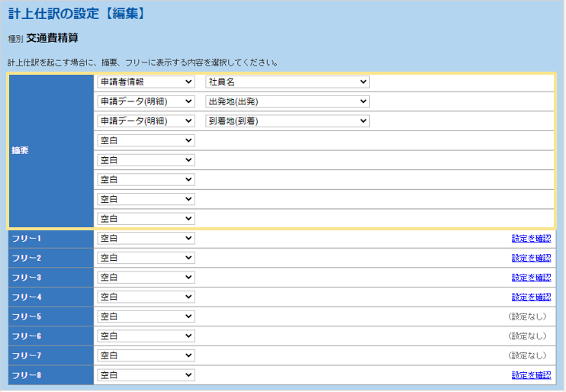This screenshot has width=566, height=392.
Task: Open the フリー3 空白 dropdown
Action: click(146, 278)
